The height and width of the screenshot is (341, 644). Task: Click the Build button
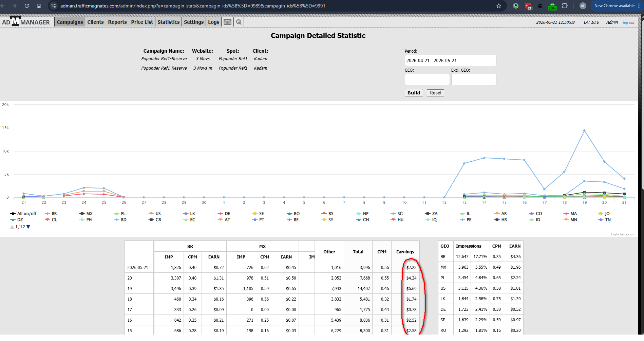(414, 93)
